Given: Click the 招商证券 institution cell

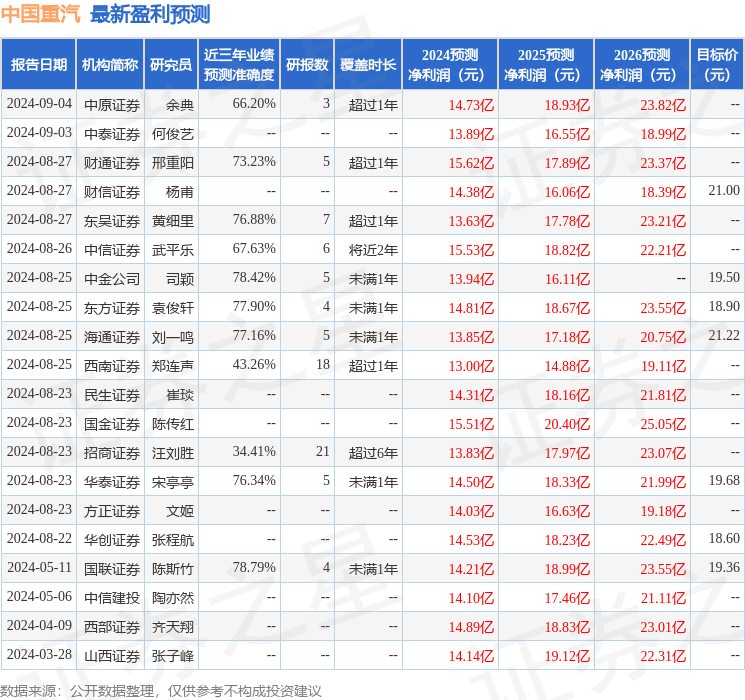Looking at the screenshot, I should click(112, 453).
